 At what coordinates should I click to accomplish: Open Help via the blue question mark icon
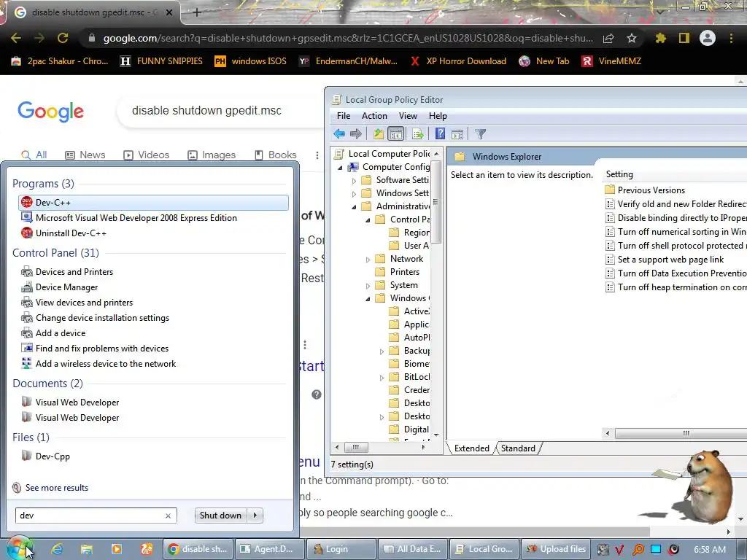click(x=440, y=134)
